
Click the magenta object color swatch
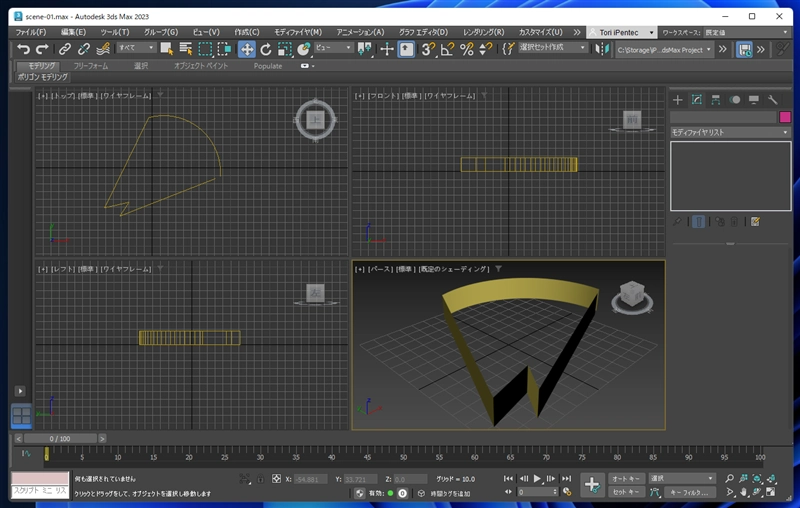[784, 117]
